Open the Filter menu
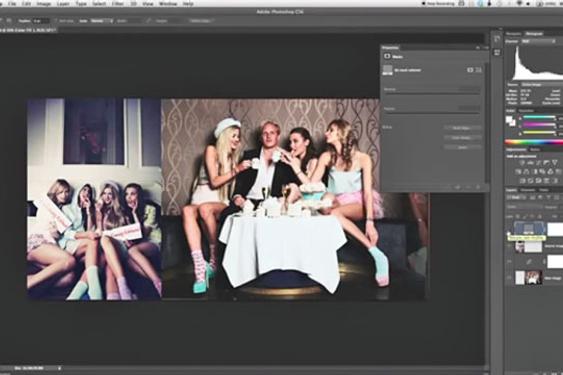 click(117, 4)
